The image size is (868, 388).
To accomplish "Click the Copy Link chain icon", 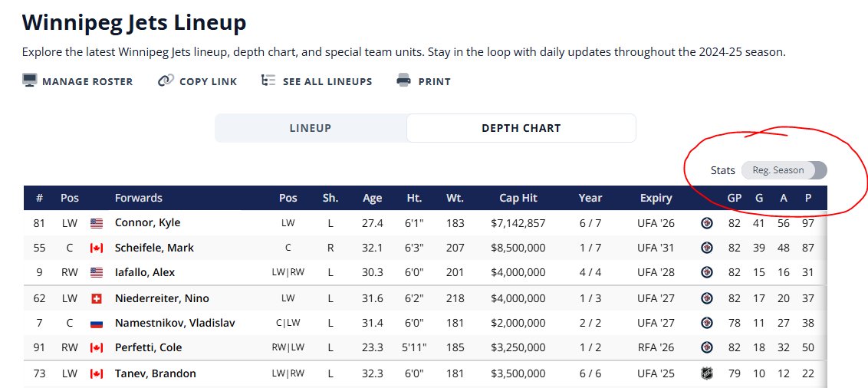I will (166, 81).
